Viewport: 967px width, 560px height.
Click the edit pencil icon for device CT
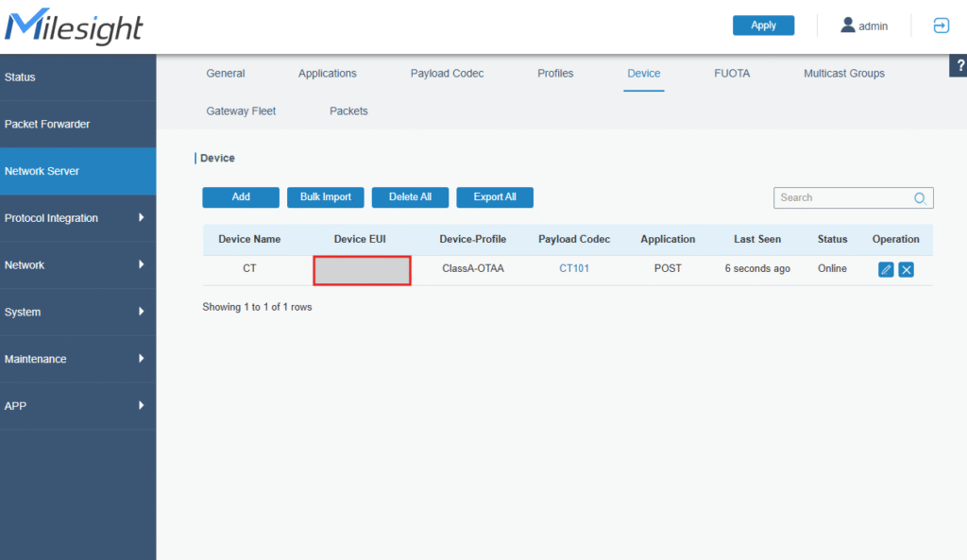tap(886, 269)
